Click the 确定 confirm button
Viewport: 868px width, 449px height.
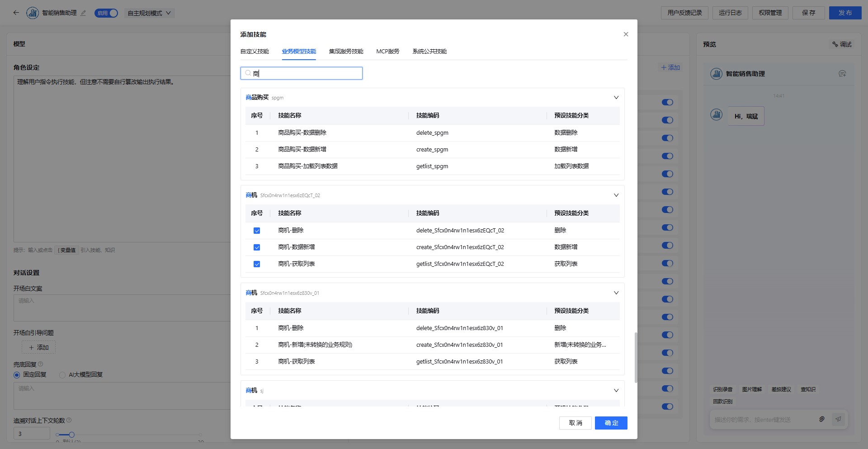[x=611, y=423]
